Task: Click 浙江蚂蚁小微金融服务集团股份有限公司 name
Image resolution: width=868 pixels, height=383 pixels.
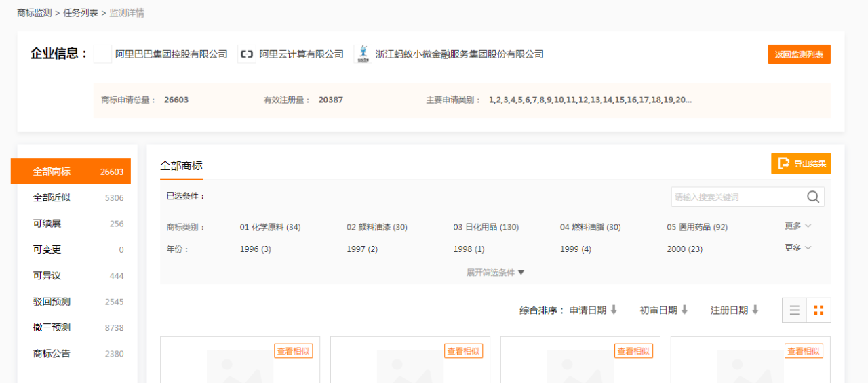Action: pos(460,54)
